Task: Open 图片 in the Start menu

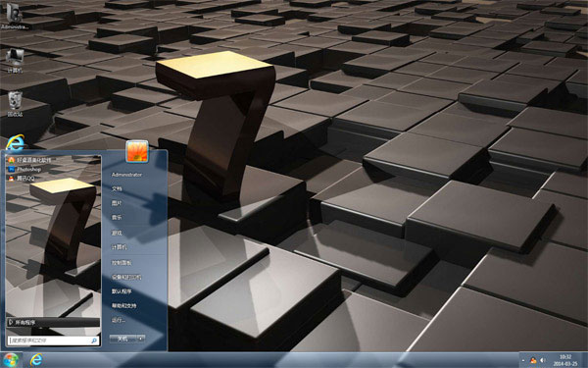Action: tap(117, 203)
